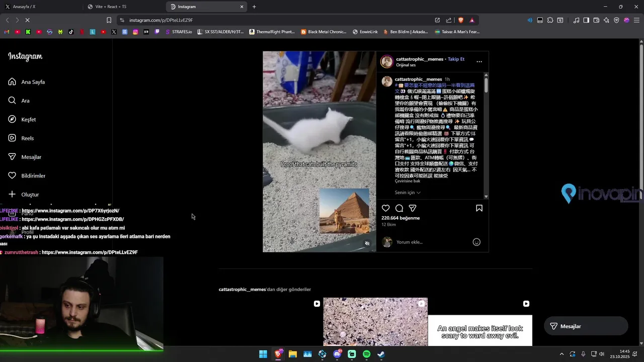Open the emoji picker in comment box
644x362 pixels.
coord(476,242)
